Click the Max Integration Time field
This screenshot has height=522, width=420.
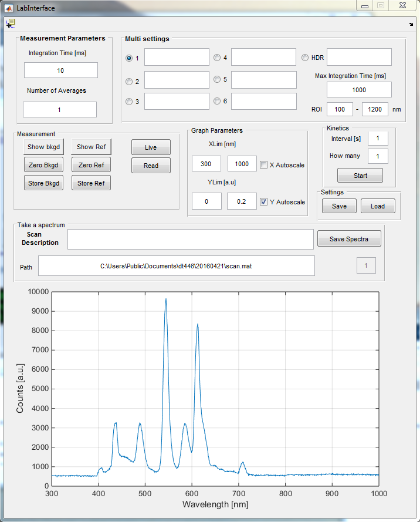point(359,90)
